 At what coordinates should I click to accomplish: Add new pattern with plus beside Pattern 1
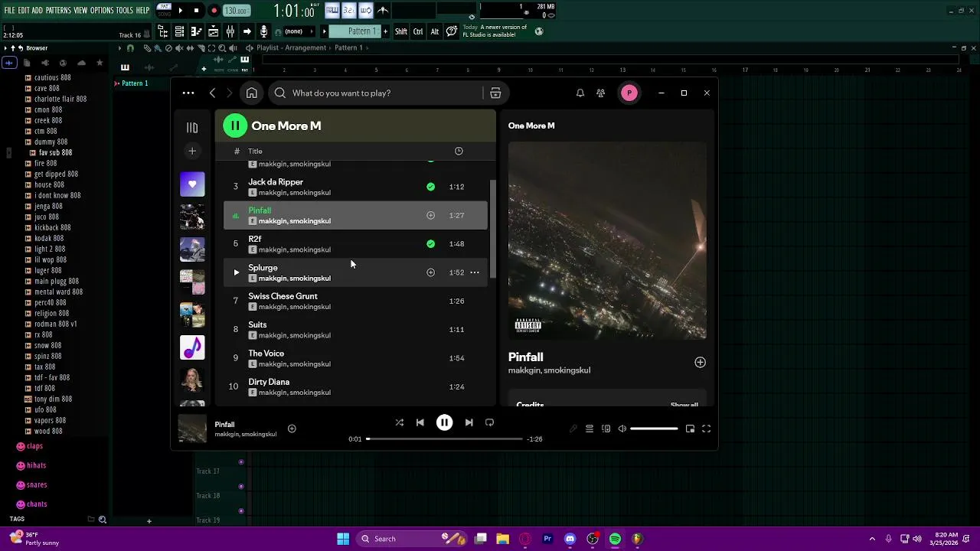coord(385,31)
